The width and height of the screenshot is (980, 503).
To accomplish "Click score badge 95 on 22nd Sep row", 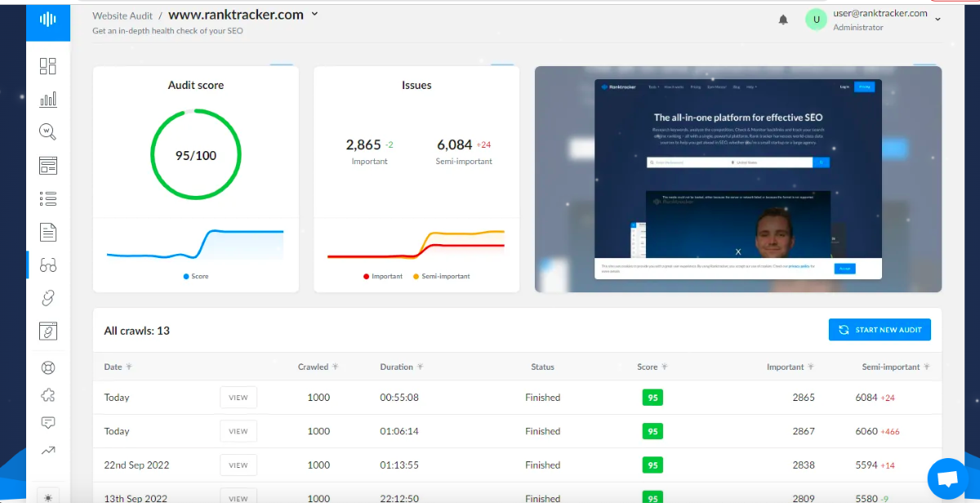I will pyautogui.click(x=652, y=465).
